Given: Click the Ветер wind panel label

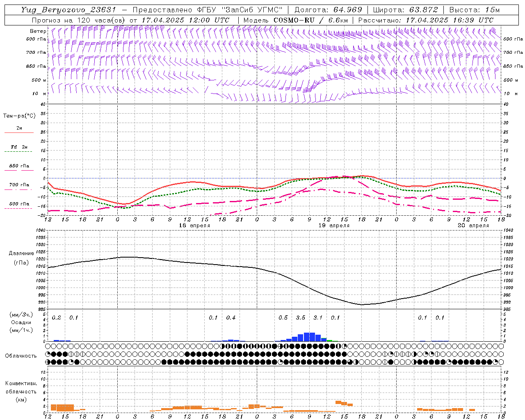Looking at the screenshot, I should pos(38,31).
